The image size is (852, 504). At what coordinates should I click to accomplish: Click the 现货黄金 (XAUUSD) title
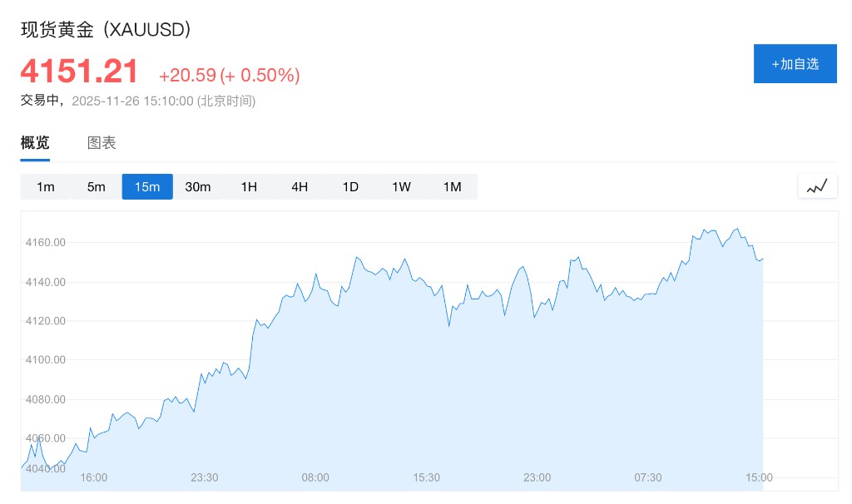pyautogui.click(x=106, y=30)
